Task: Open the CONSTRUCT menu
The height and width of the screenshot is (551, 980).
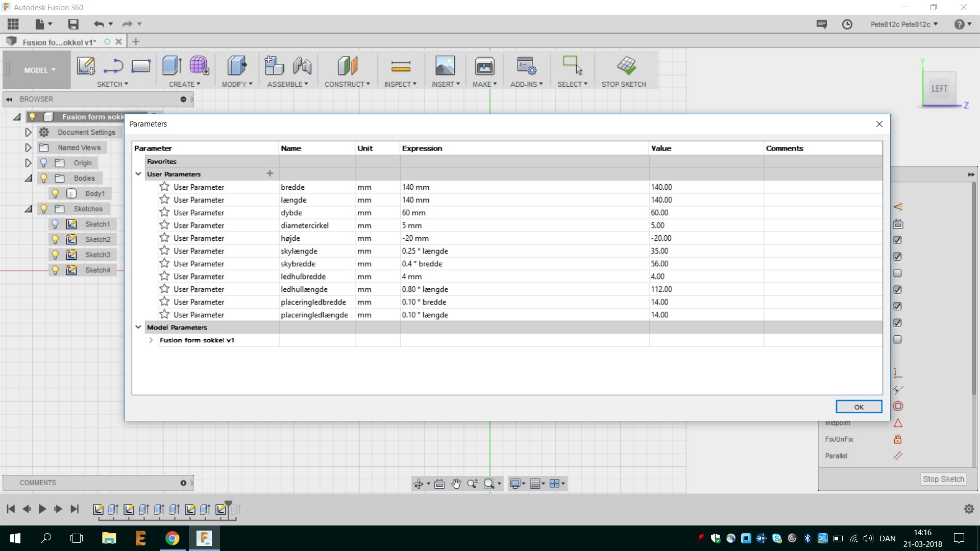Action: click(347, 84)
